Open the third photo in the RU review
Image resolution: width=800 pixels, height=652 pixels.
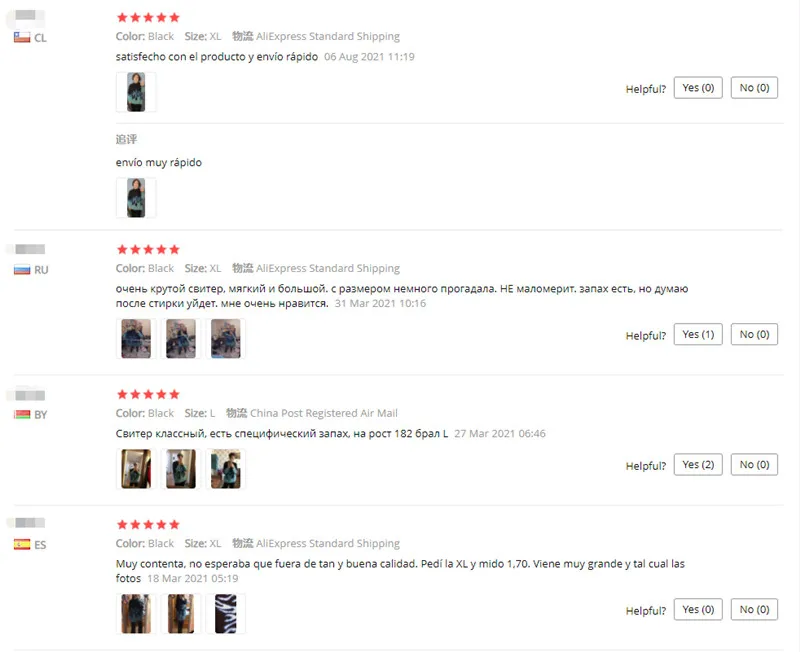point(226,339)
